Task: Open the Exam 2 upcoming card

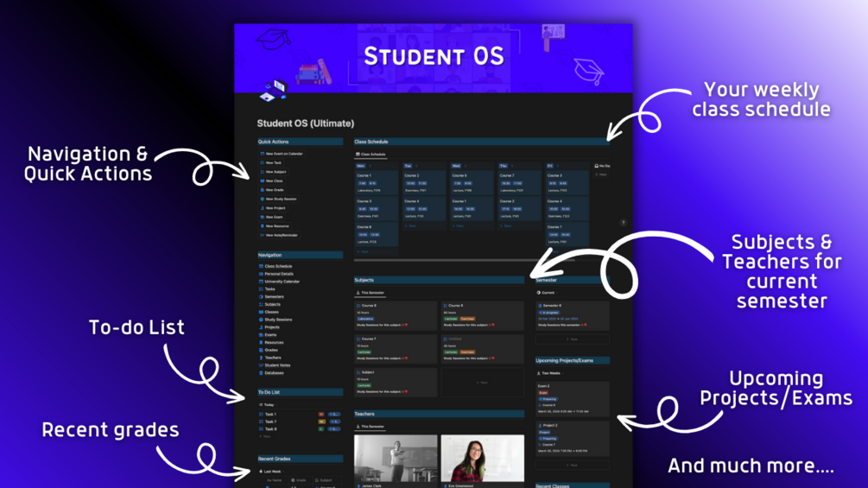Action: 573,399
